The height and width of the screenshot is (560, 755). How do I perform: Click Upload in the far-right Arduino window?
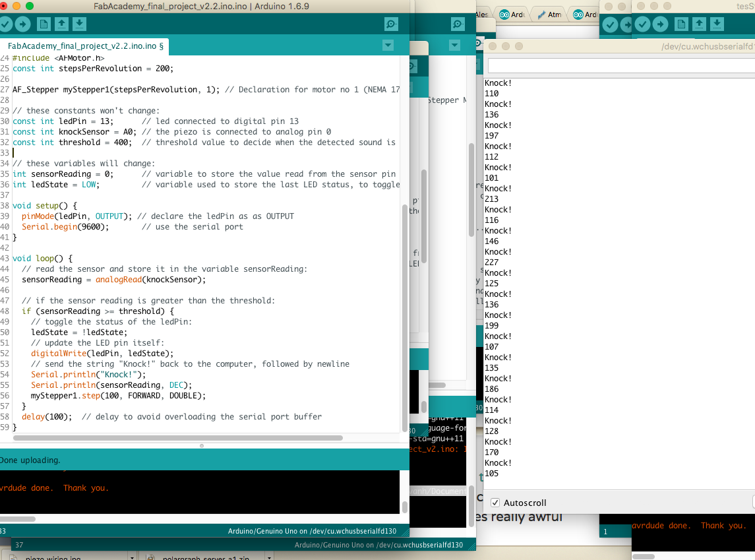(x=660, y=24)
